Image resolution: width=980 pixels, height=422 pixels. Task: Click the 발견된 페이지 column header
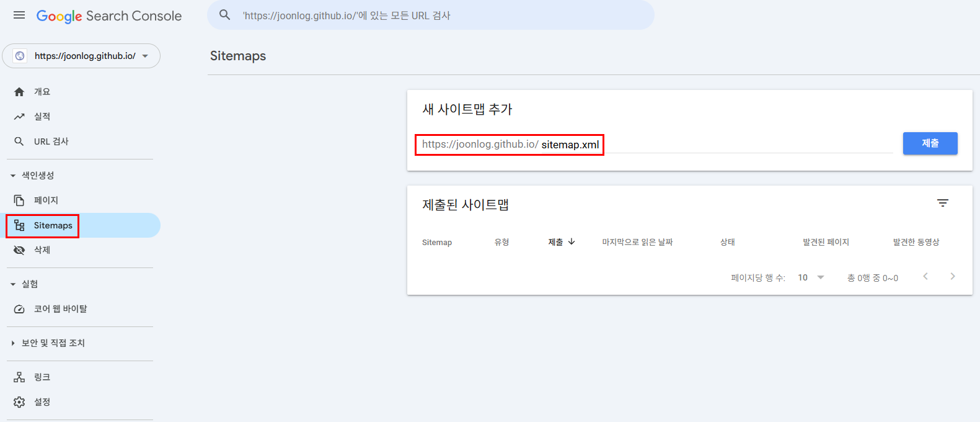tap(826, 242)
